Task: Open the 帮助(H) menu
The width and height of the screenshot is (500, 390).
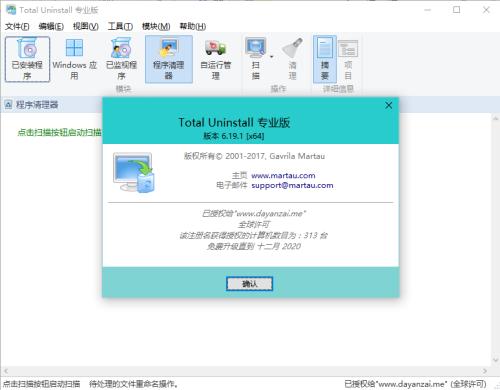Action: [x=193, y=26]
